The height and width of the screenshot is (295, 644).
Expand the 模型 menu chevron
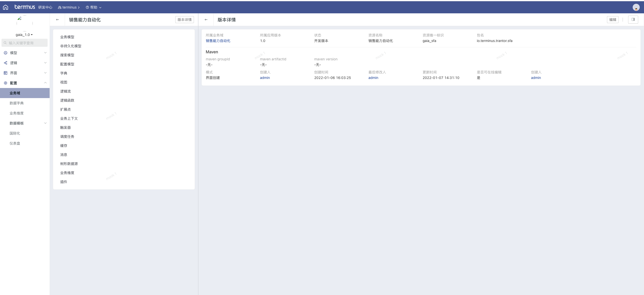[45, 53]
